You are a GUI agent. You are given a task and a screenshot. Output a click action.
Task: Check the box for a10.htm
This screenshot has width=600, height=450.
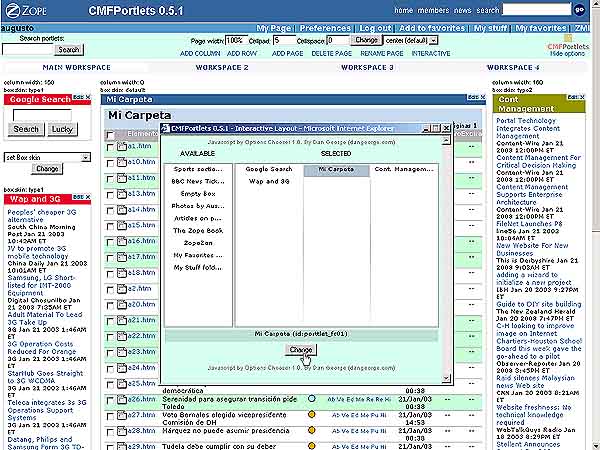tap(110, 163)
